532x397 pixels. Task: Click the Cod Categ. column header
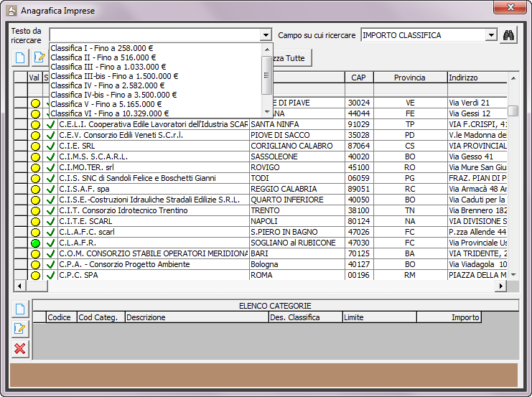tap(101, 317)
